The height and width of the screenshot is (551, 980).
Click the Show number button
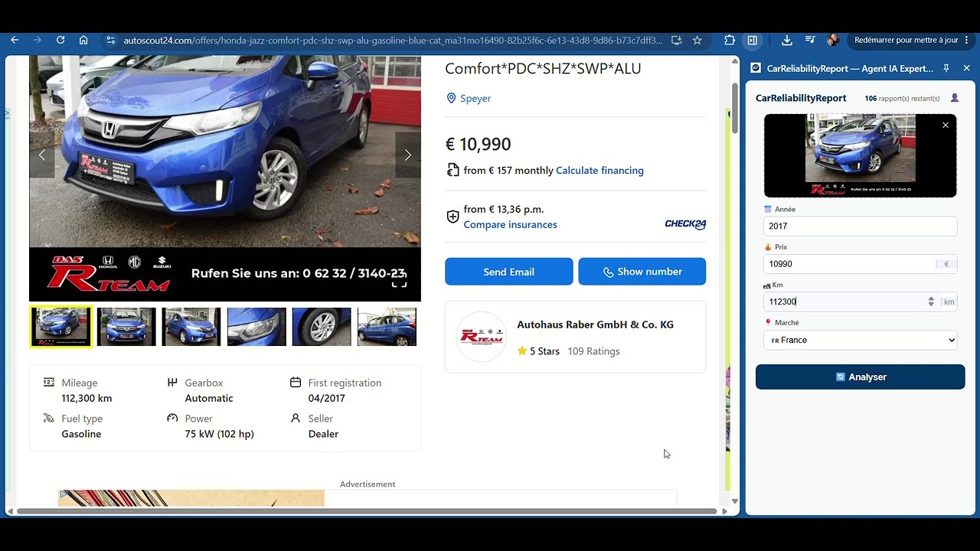(642, 272)
